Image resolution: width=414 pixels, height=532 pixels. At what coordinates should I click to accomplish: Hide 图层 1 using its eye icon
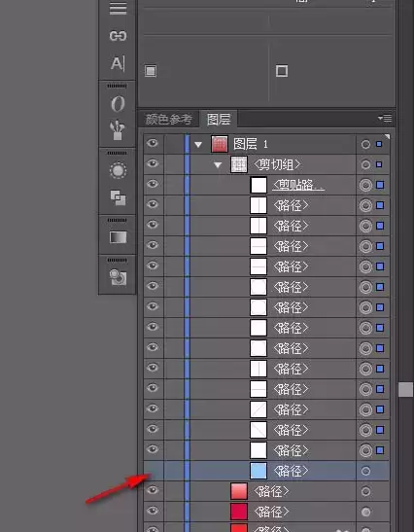(153, 144)
